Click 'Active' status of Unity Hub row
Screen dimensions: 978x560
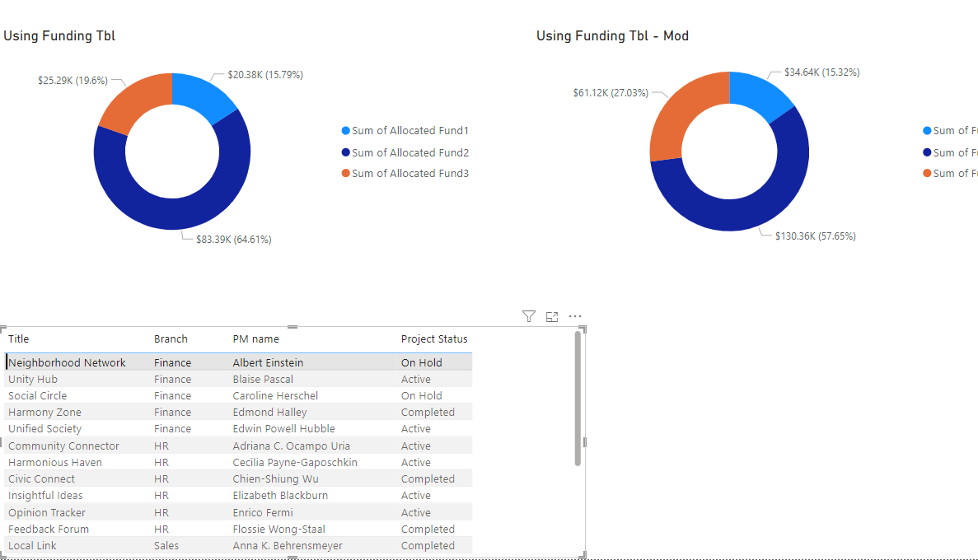tap(416, 379)
